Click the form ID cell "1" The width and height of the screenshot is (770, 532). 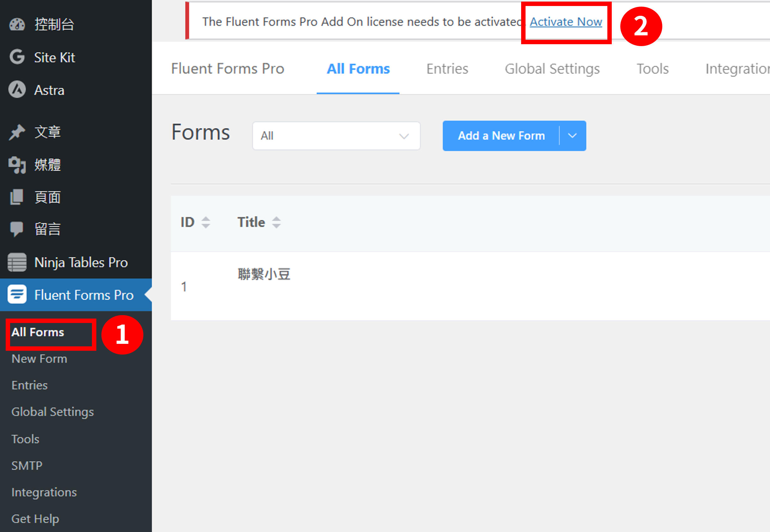pyautogui.click(x=184, y=287)
